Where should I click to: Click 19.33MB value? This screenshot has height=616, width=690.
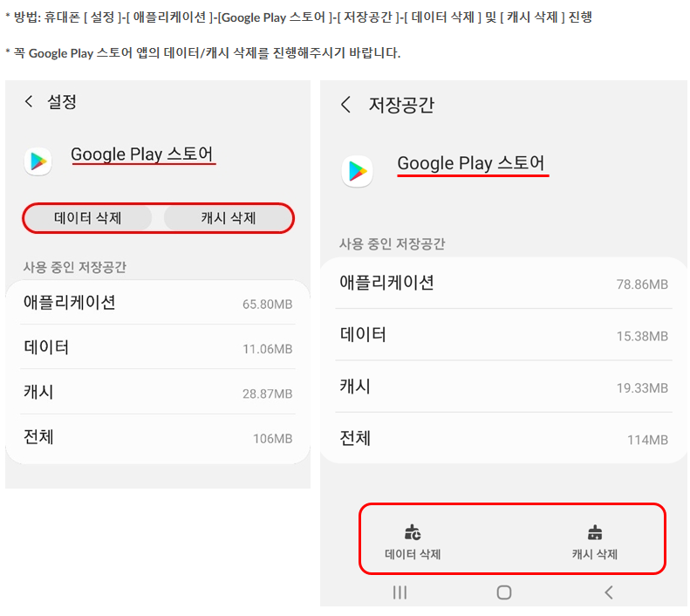[x=643, y=388]
